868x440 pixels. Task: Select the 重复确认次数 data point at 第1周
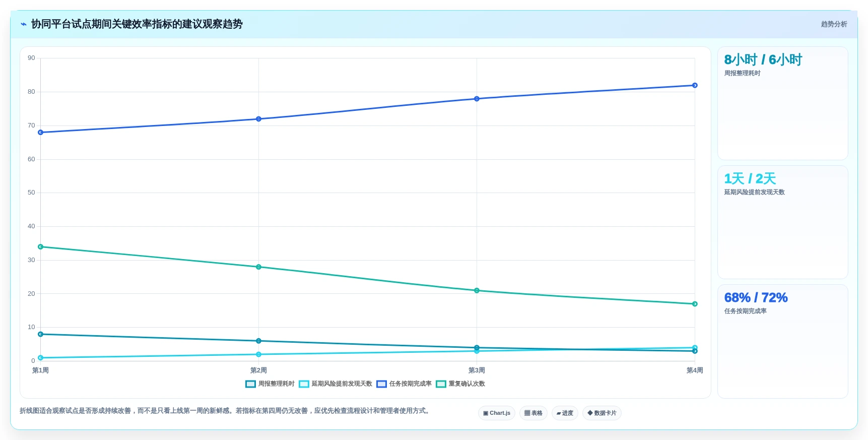pyautogui.click(x=41, y=247)
